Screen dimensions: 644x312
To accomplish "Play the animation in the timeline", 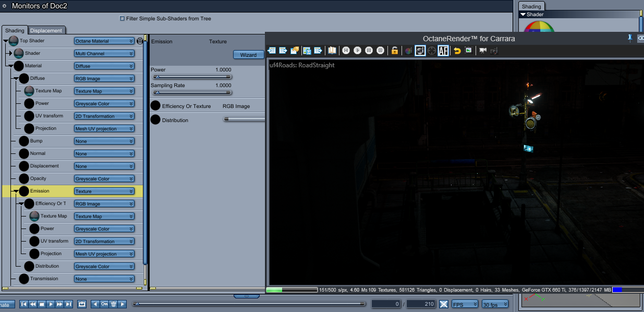I will pos(51,304).
